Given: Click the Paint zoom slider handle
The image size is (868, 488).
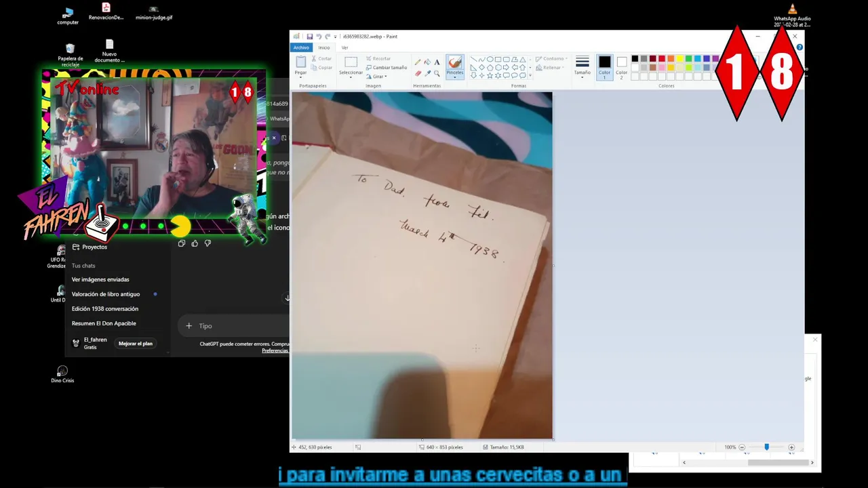Looking at the screenshot, I should click(766, 447).
